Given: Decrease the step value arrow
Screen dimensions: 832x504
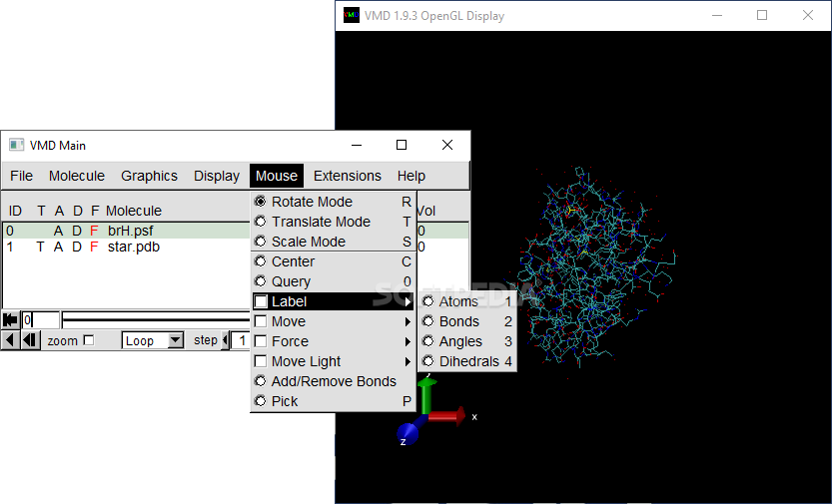Looking at the screenshot, I should pos(225,340).
